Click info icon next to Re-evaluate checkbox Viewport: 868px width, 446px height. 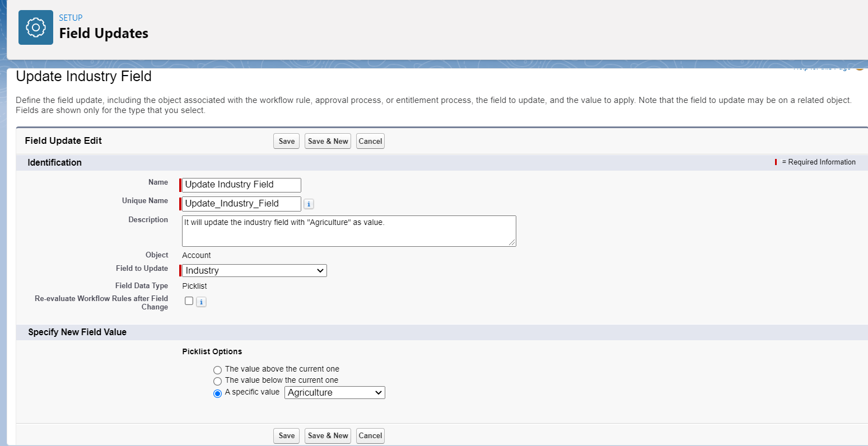201,302
